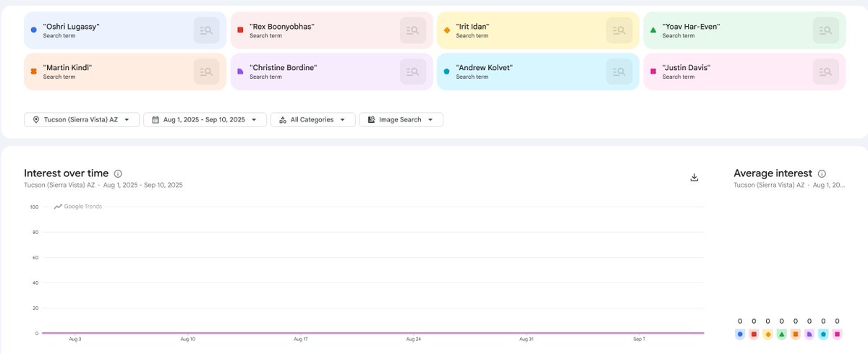This screenshot has height=354, width=868.
Task: Open the Tucson (Sierra Vista) AZ region dropdown
Action: click(x=82, y=120)
